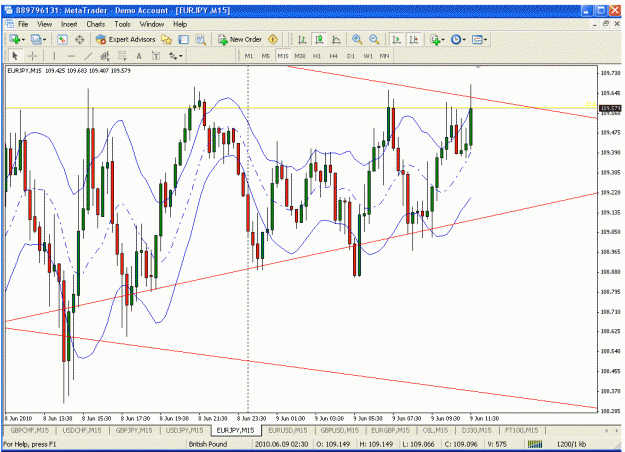This screenshot has width=625, height=452.
Task: Toggle Chart Shift button
Action: (414, 39)
